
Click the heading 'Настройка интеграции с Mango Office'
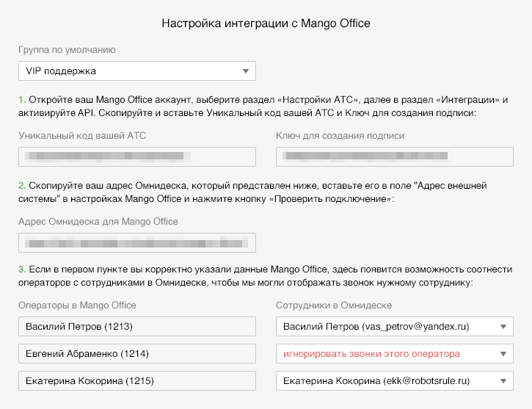coord(266,23)
